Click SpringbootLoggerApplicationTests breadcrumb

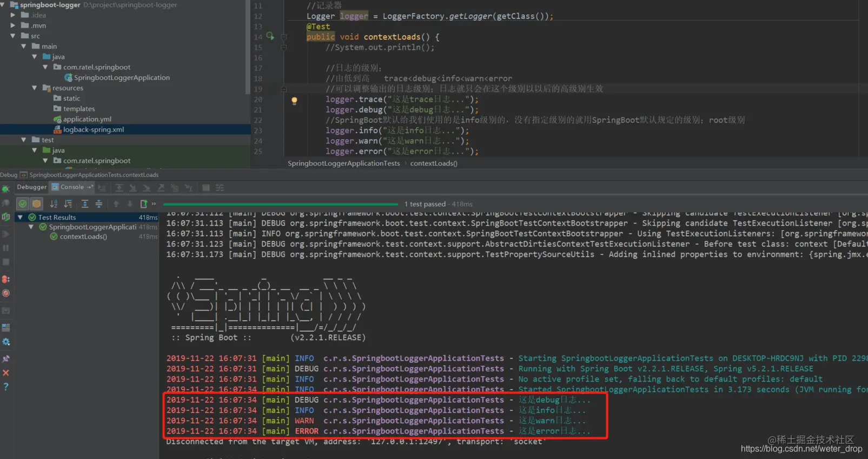[x=344, y=163]
